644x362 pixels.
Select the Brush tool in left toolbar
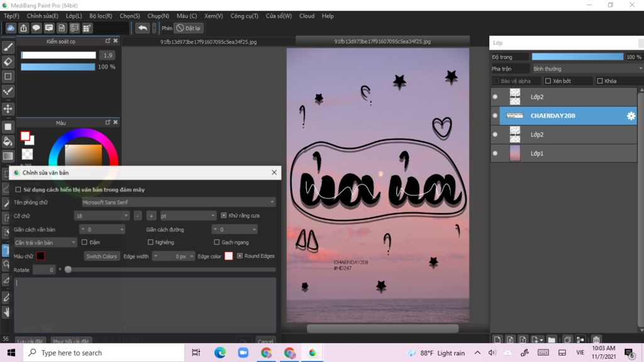[x=8, y=47]
